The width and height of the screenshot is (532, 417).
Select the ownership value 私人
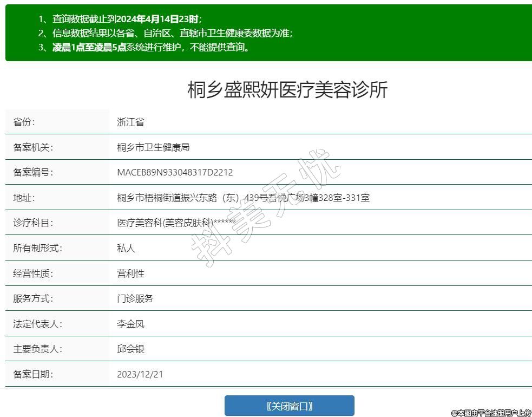pos(126,248)
